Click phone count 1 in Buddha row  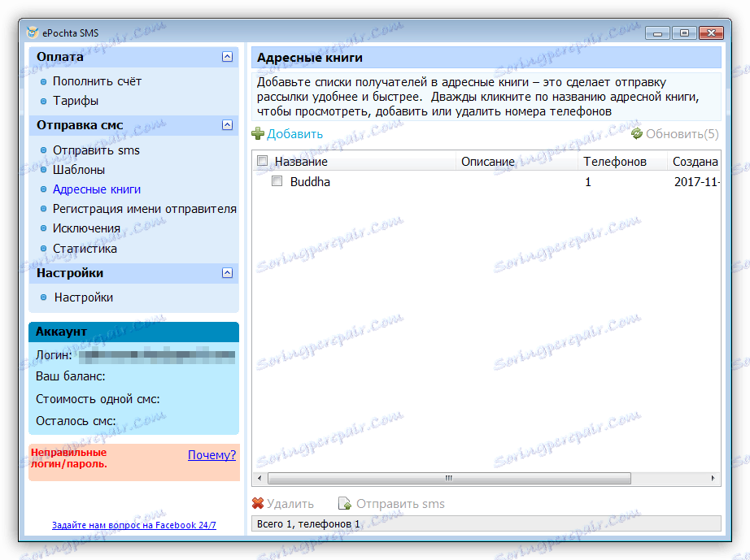[x=588, y=181]
